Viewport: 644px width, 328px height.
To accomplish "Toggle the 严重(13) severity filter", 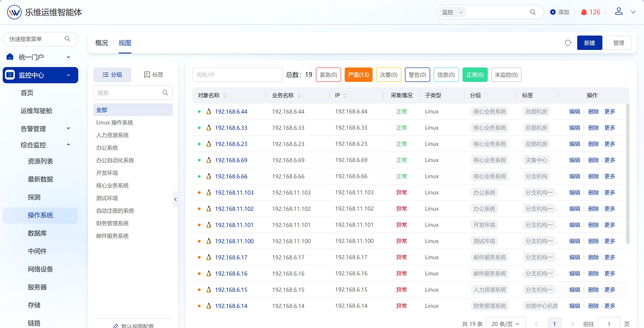I will coord(358,74).
